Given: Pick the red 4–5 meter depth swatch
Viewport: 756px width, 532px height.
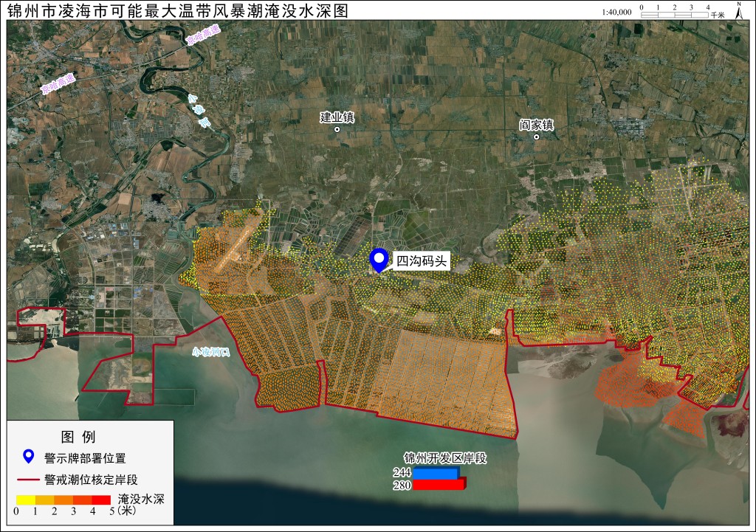Looking at the screenshot, I should coord(101,500).
